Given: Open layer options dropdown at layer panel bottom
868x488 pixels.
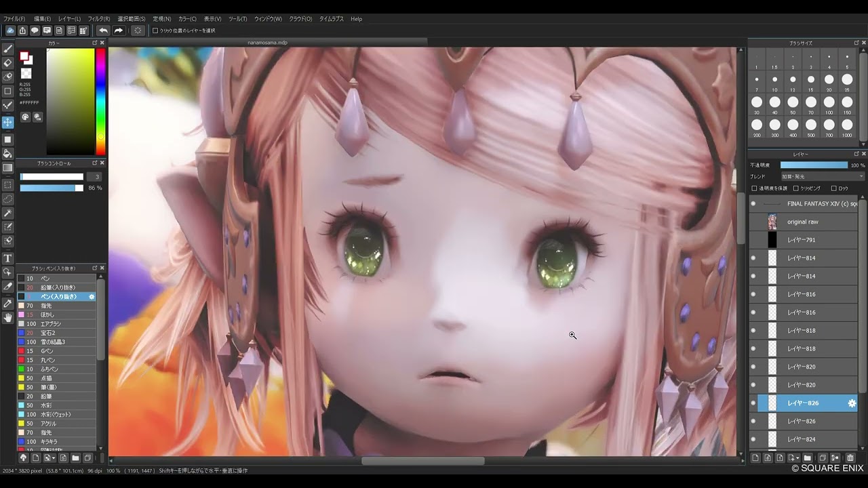Looking at the screenshot, I should (x=798, y=458).
